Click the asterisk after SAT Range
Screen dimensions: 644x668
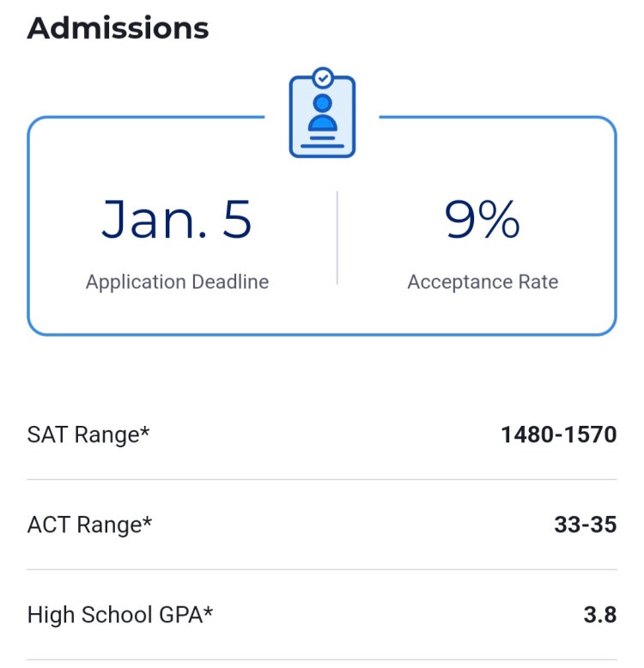tap(145, 431)
